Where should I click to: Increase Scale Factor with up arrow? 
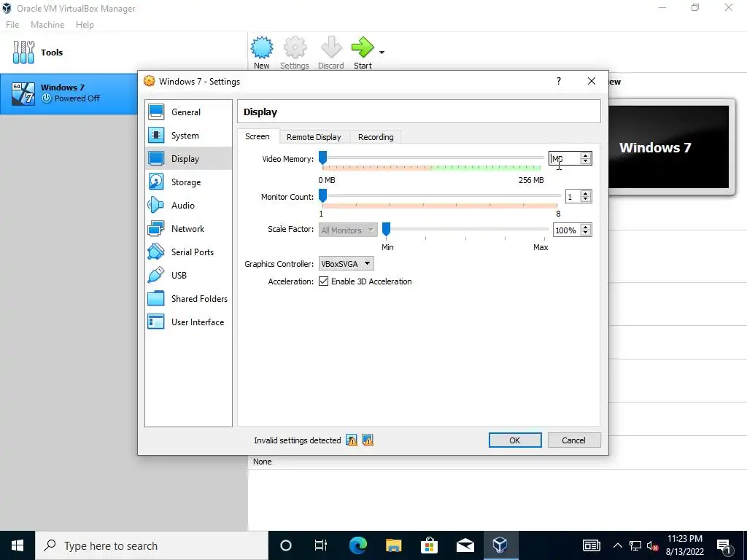pyautogui.click(x=586, y=227)
